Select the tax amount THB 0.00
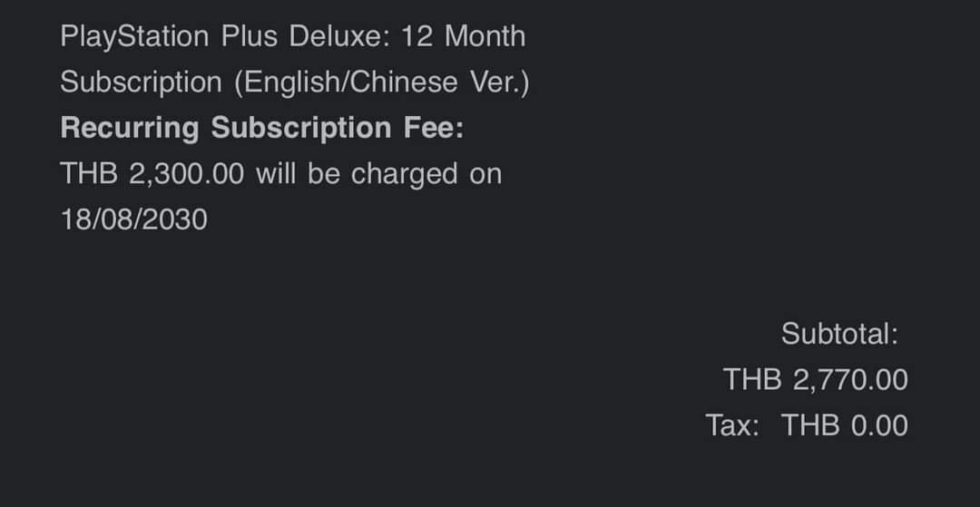The height and width of the screenshot is (507, 980). pos(845,425)
